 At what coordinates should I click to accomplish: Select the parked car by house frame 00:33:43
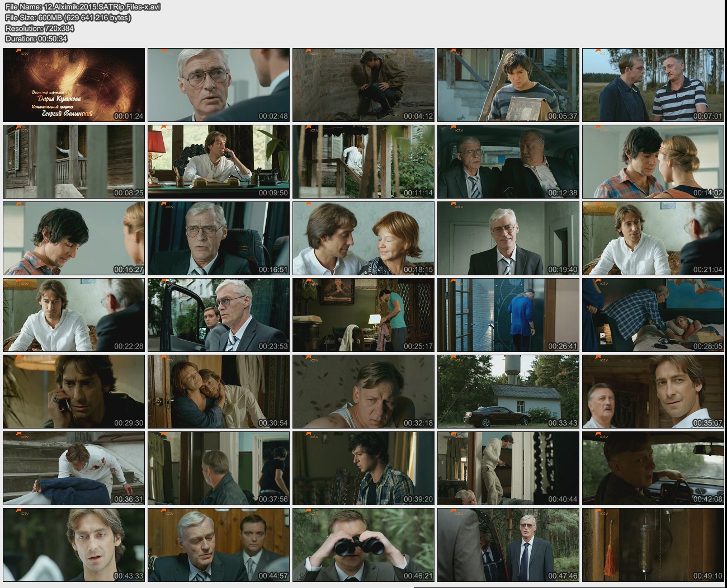508,392
